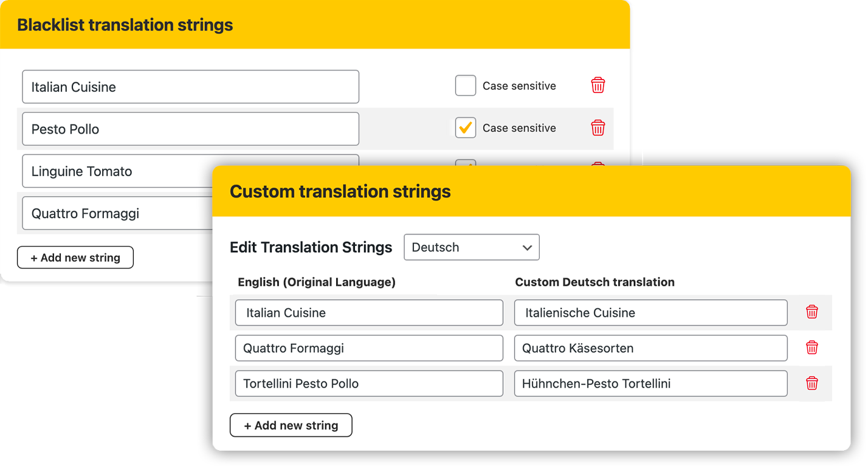Edit the Italienische Cuisine translation field
Screen dimensions: 868x472
(x=650, y=313)
